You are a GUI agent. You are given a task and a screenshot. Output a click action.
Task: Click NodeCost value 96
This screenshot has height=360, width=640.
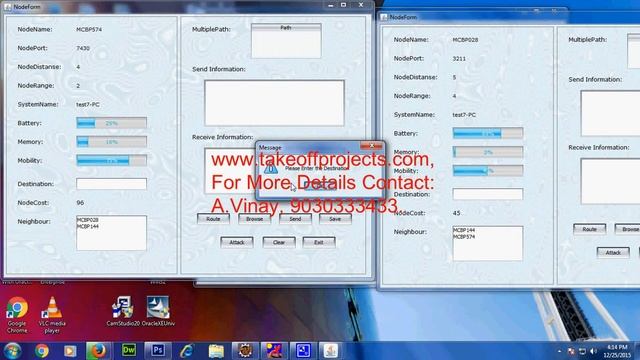pyautogui.click(x=80, y=202)
